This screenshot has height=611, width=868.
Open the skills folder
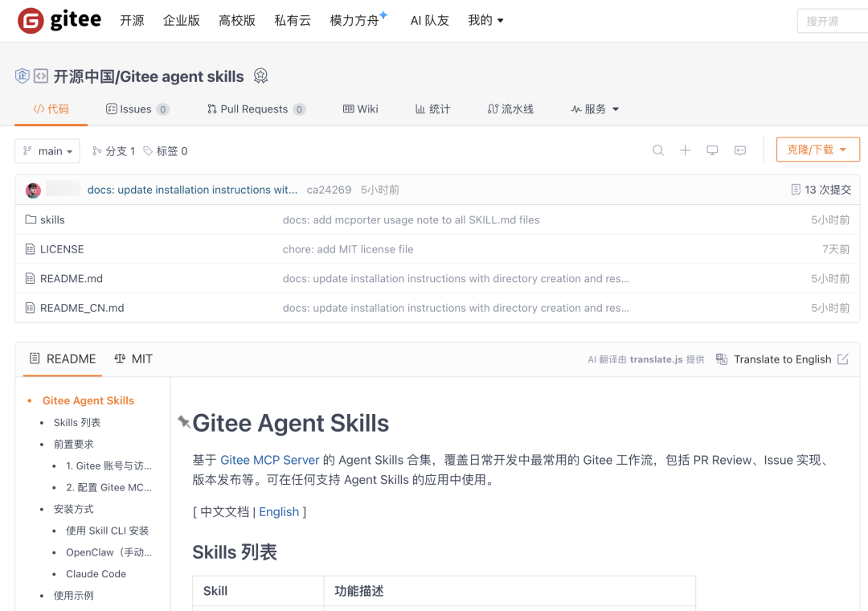[52, 220]
